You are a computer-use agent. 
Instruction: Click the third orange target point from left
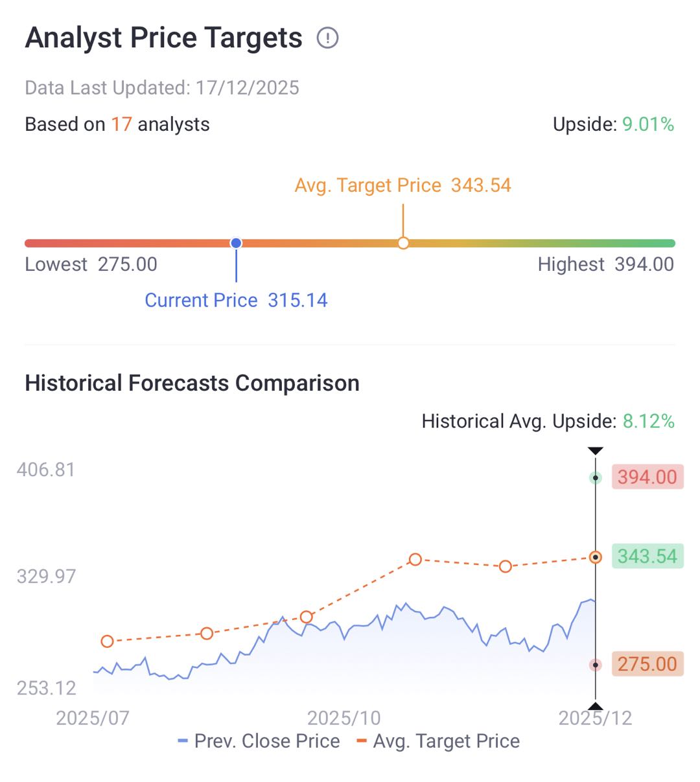click(x=307, y=617)
